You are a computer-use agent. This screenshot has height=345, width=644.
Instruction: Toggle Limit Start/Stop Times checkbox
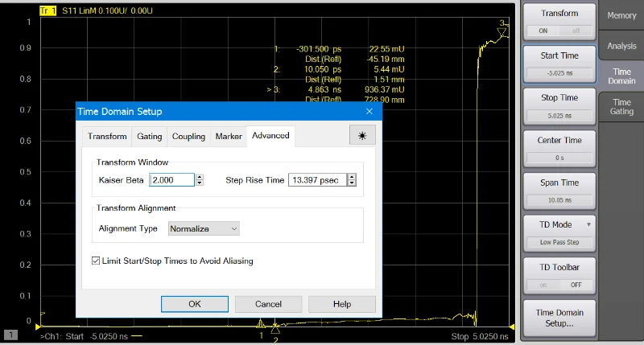tap(96, 261)
